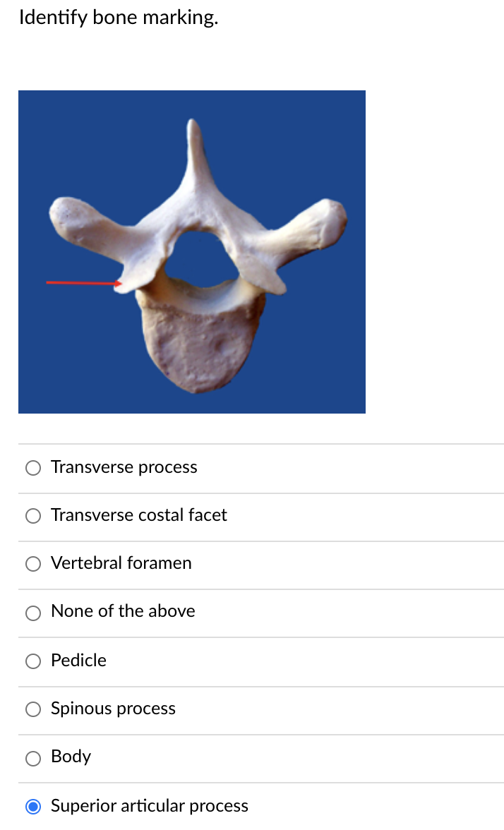This screenshot has width=504, height=830.
Task: Select the Transverse process answer option
Action: coord(32,467)
